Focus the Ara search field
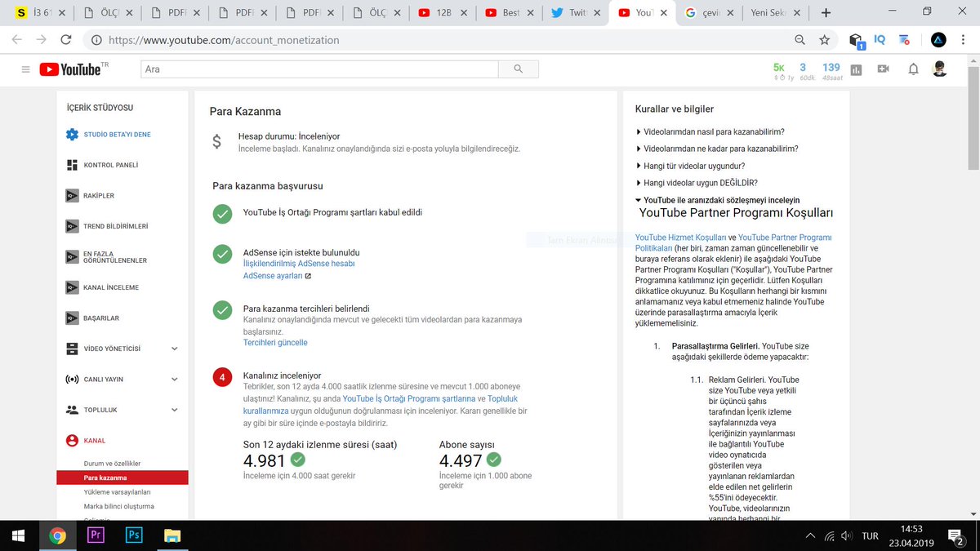The width and height of the screenshot is (980, 551). point(319,69)
